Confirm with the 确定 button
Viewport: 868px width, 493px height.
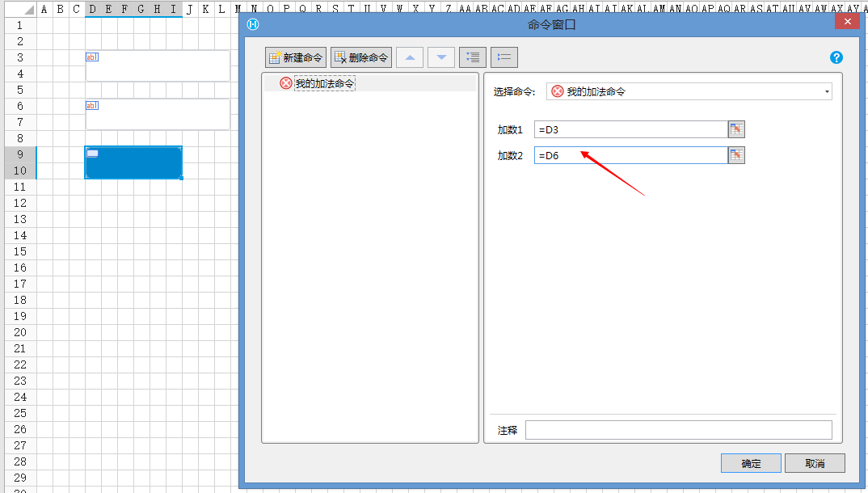(x=751, y=464)
